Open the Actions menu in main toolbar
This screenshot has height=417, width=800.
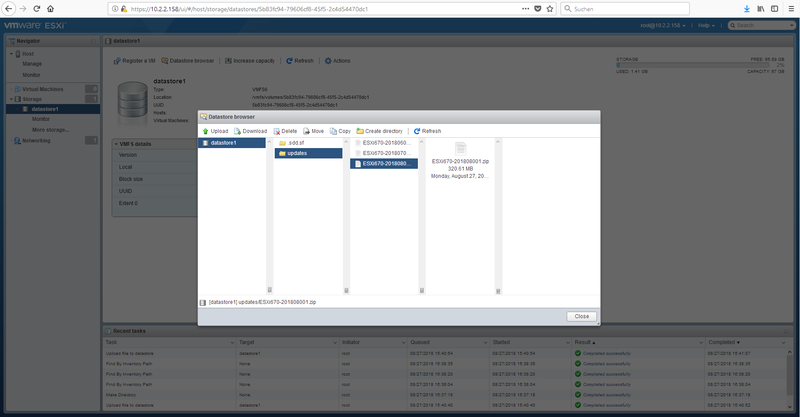click(338, 61)
